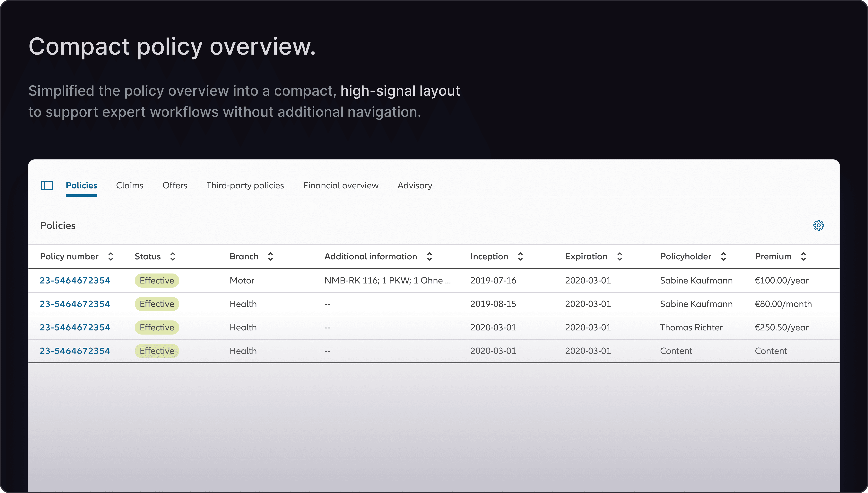Switch to the Claims tab
The width and height of the screenshot is (868, 493).
click(130, 185)
